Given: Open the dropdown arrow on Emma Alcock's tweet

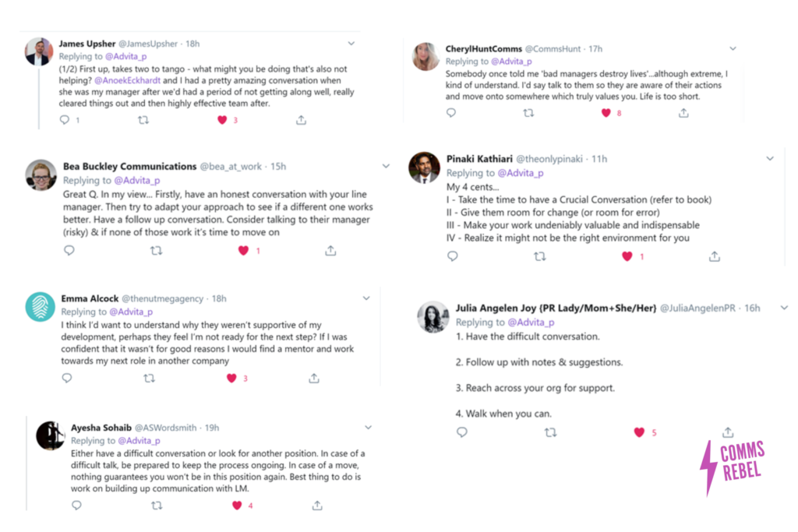Looking at the screenshot, I should (x=366, y=298).
